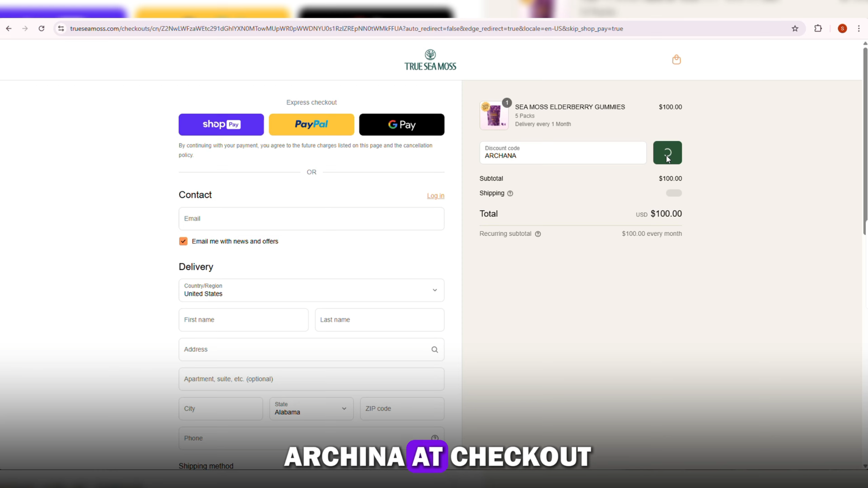868x488 pixels.
Task: Click the Sea Moss Elderberry Gummies thumbnail
Action: click(494, 115)
